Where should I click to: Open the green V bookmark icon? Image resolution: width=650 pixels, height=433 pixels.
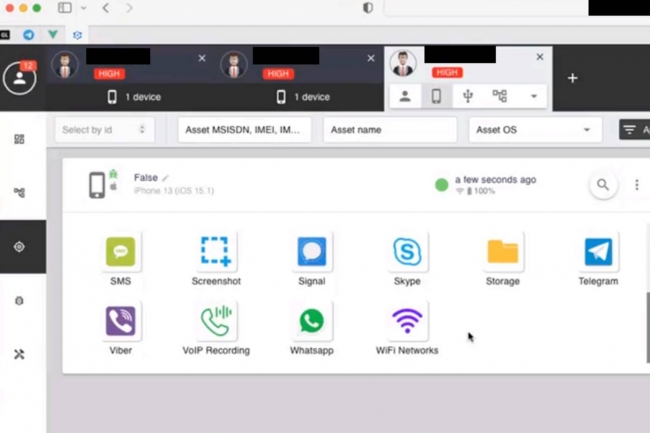click(53, 34)
